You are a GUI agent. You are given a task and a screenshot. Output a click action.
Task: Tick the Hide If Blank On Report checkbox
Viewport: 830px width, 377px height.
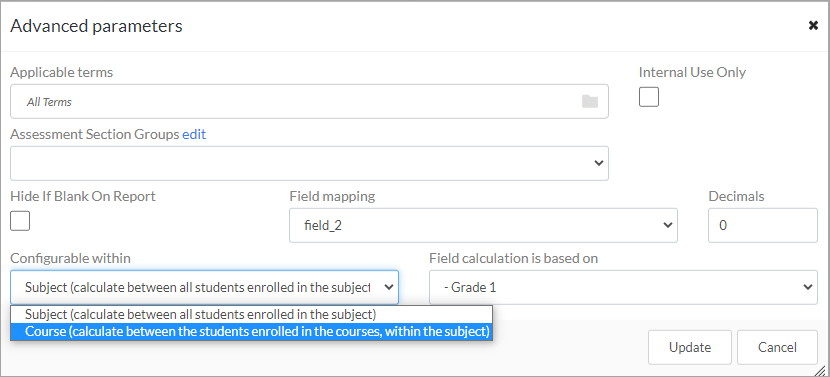pos(20,221)
